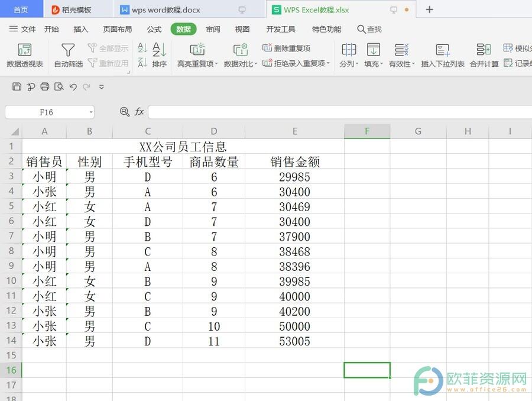The width and height of the screenshot is (532, 401).
Task: Click the Fill (填充) icon
Action: point(373,50)
